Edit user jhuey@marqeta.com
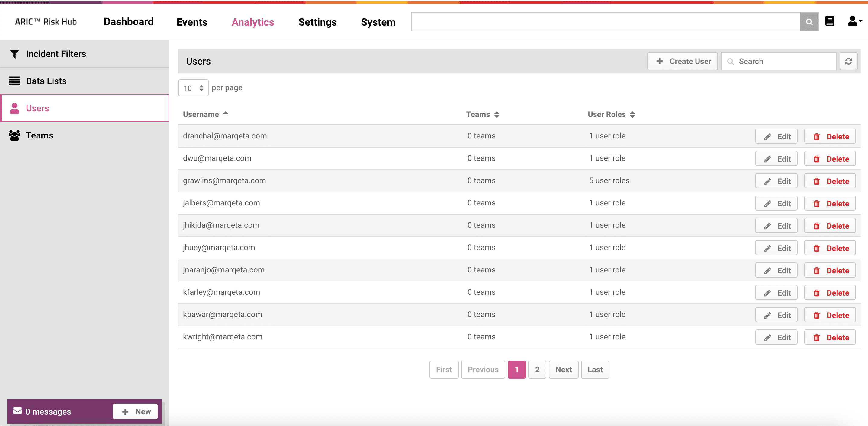 coord(776,248)
